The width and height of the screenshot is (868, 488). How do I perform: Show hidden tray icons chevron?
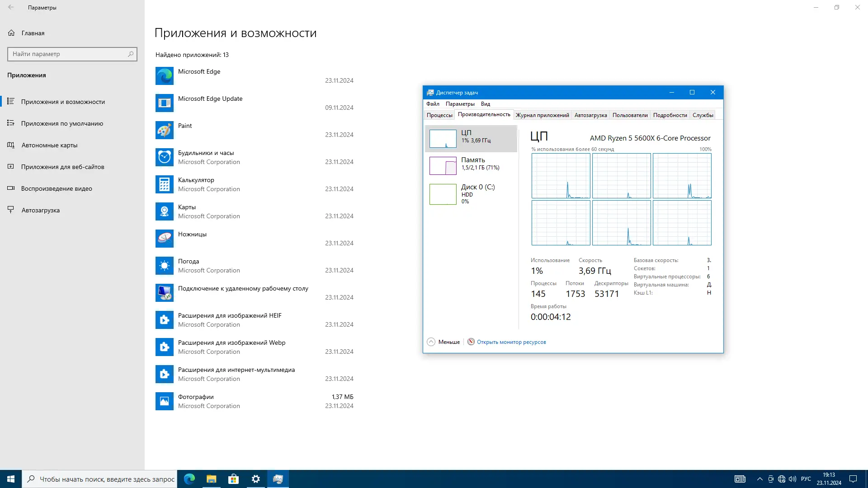(759, 479)
